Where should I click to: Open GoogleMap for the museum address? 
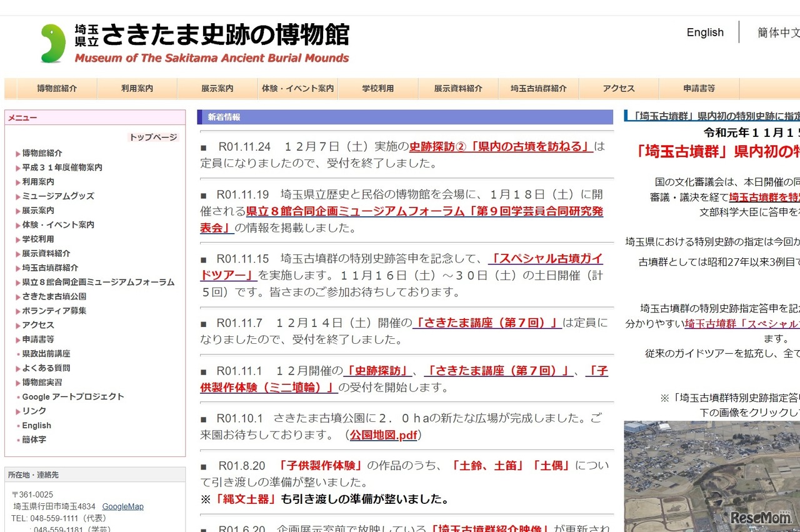pyautogui.click(x=122, y=506)
